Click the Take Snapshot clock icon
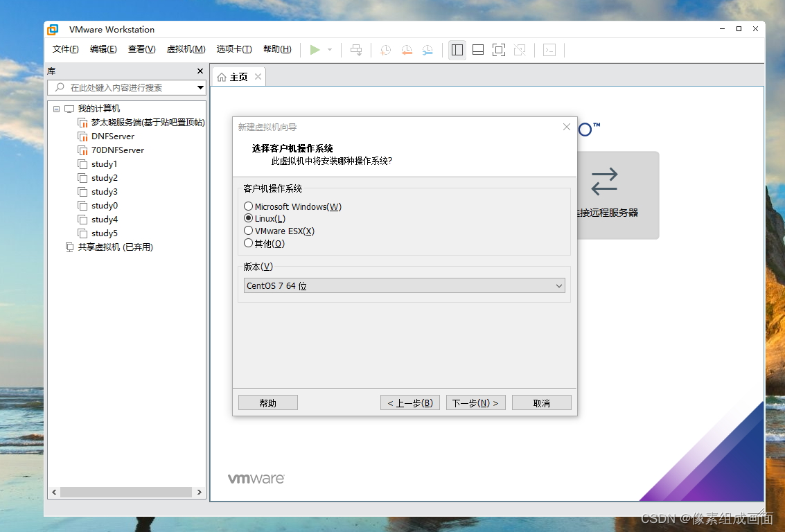Image resolution: width=785 pixels, height=532 pixels. coord(385,50)
